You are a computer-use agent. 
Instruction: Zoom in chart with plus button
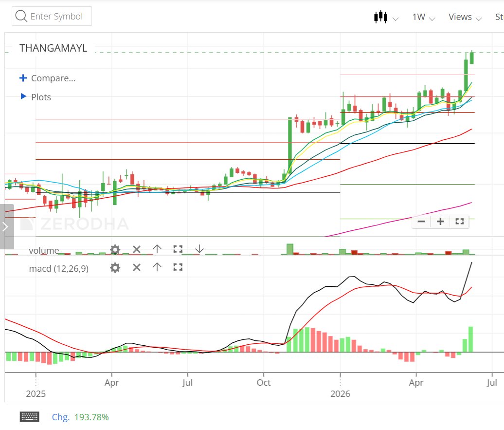pos(440,222)
